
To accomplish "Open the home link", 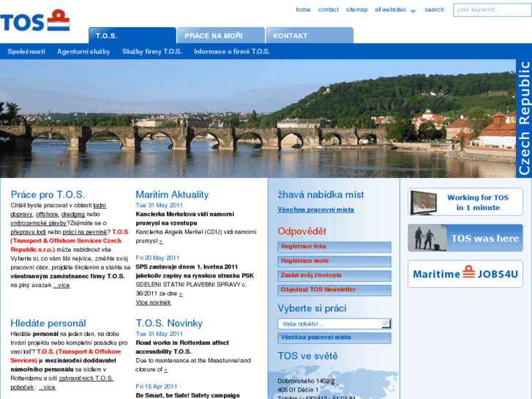I will [303, 10].
